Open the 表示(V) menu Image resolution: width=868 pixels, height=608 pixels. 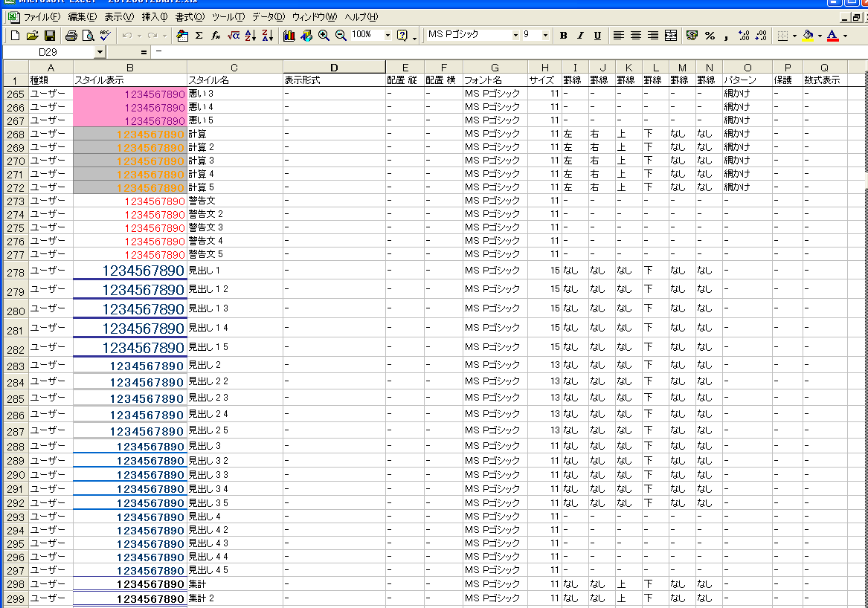pyautogui.click(x=119, y=17)
